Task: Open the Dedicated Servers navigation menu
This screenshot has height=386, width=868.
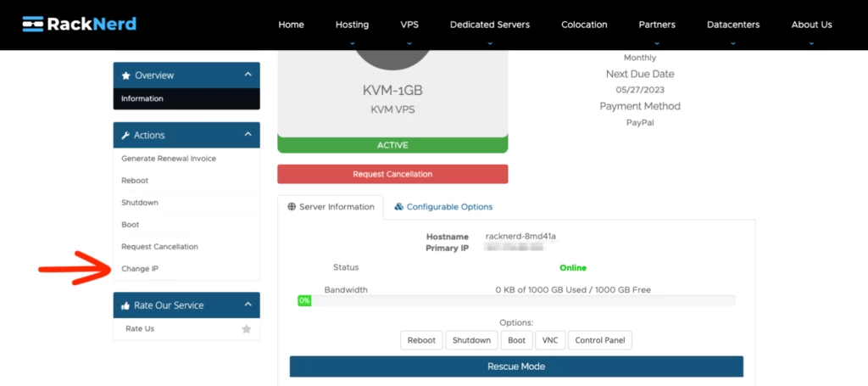Action: (x=490, y=25)
